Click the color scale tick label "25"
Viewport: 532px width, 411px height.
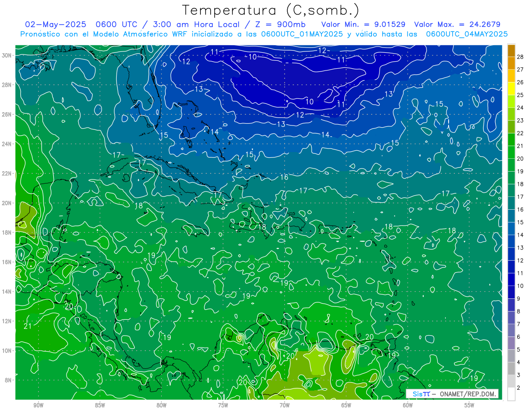click(x=520, y=95)
